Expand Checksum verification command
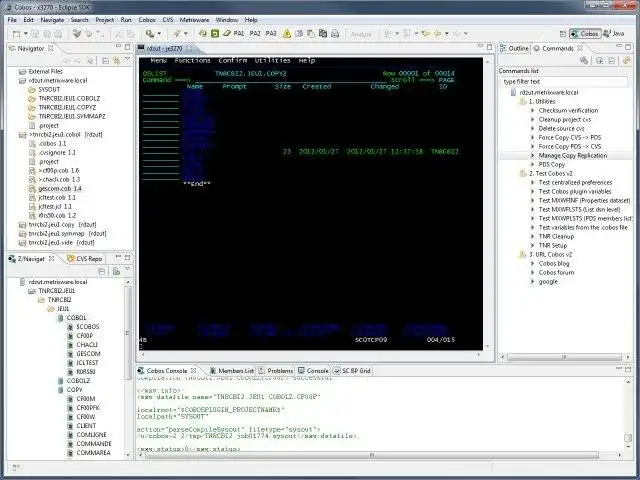Screen dimensions: 640x480 pyautogui.click(x=532, y=111)
